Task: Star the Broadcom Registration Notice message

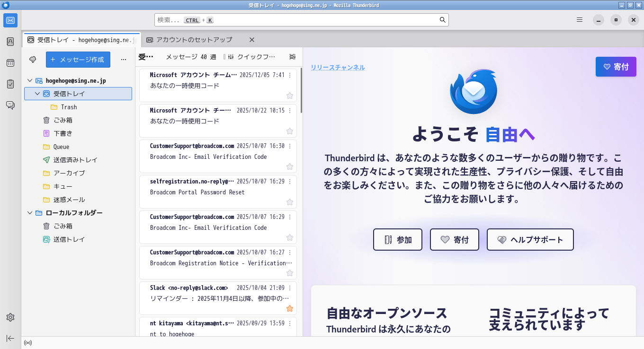Action: pyautogui.click(x=290, y=273)
